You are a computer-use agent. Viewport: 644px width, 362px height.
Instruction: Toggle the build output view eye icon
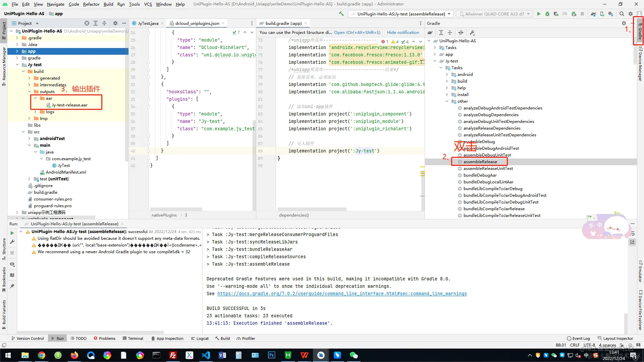click(x=12, y=264)
